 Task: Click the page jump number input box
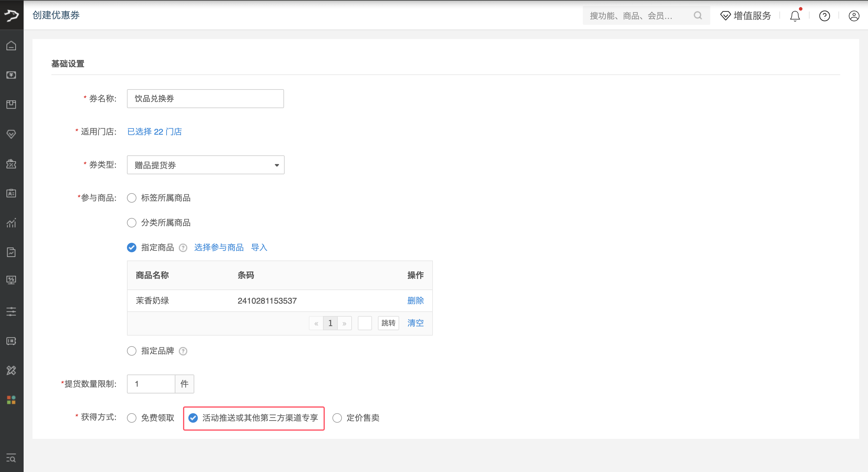(x=365, y=323)
